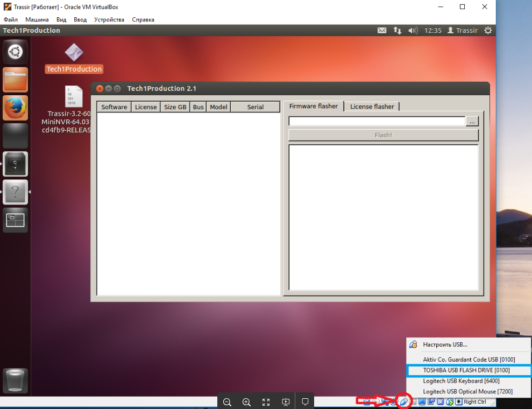
Task: Open the mail envelope indicator
Action: [382, 31]
